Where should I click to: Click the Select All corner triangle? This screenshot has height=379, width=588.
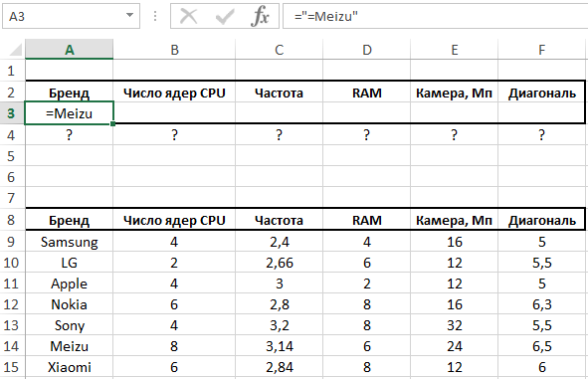[x=15, y=49]
